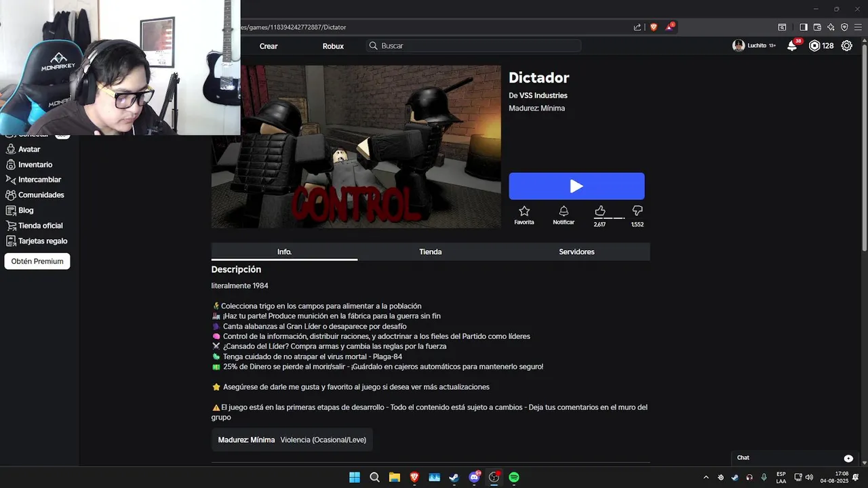Image resolution: width=868 pixels, height=488 pixels.
Task: Click the share page icon in address bar
Action: [x=637, y=27]
